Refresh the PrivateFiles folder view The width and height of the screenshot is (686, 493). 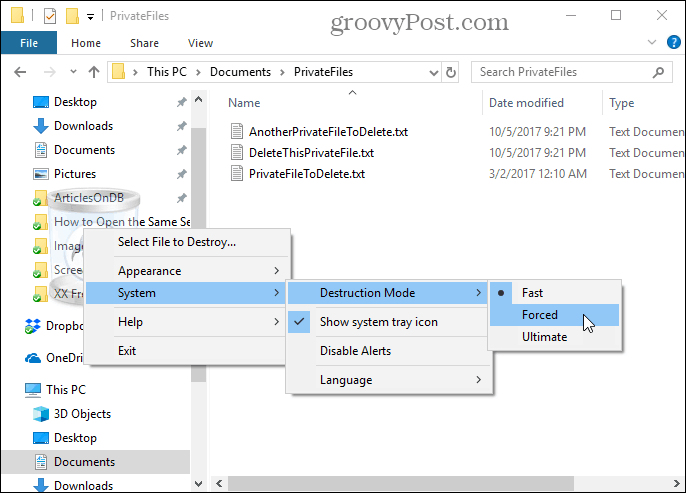point(451,72)
